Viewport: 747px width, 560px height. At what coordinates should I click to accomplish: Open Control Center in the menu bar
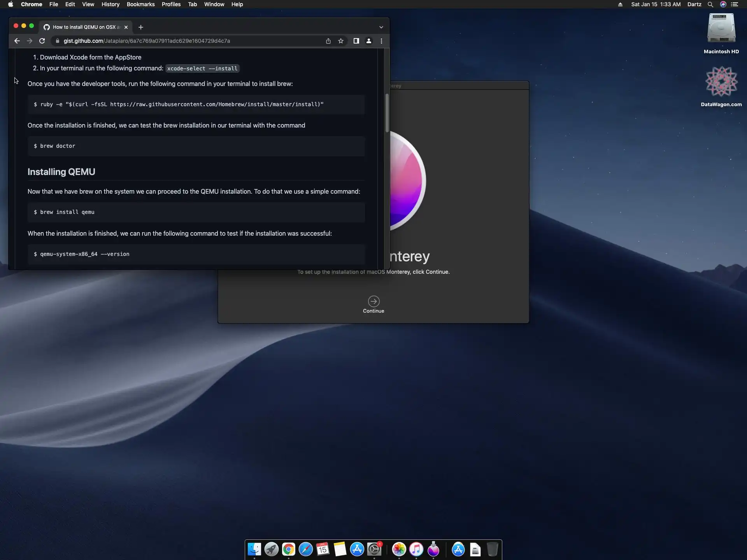point(735,4)
